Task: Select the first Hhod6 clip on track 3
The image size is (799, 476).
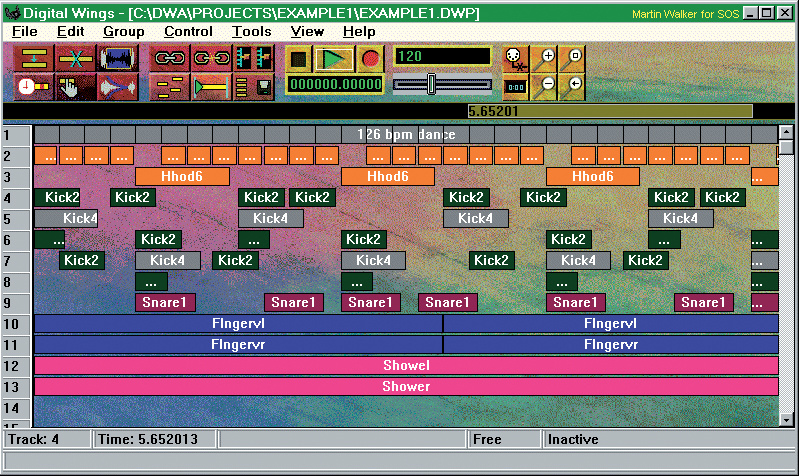Action: pos(182,176)
